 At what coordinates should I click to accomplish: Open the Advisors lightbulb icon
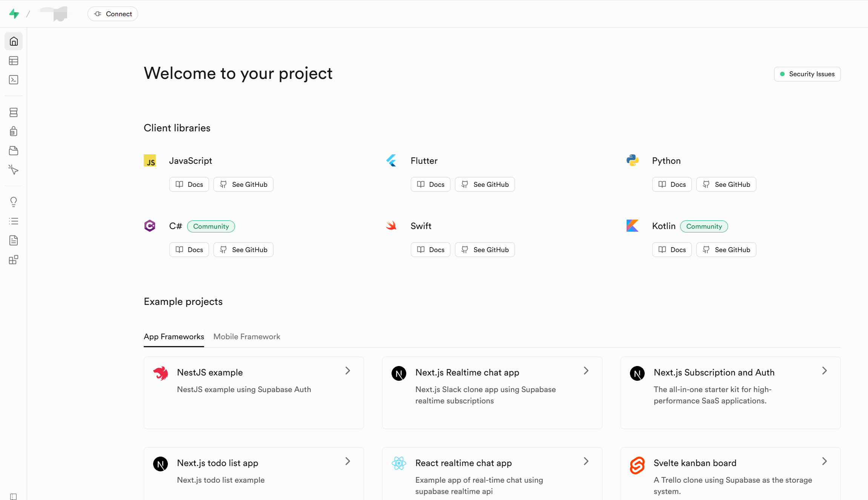14,202
